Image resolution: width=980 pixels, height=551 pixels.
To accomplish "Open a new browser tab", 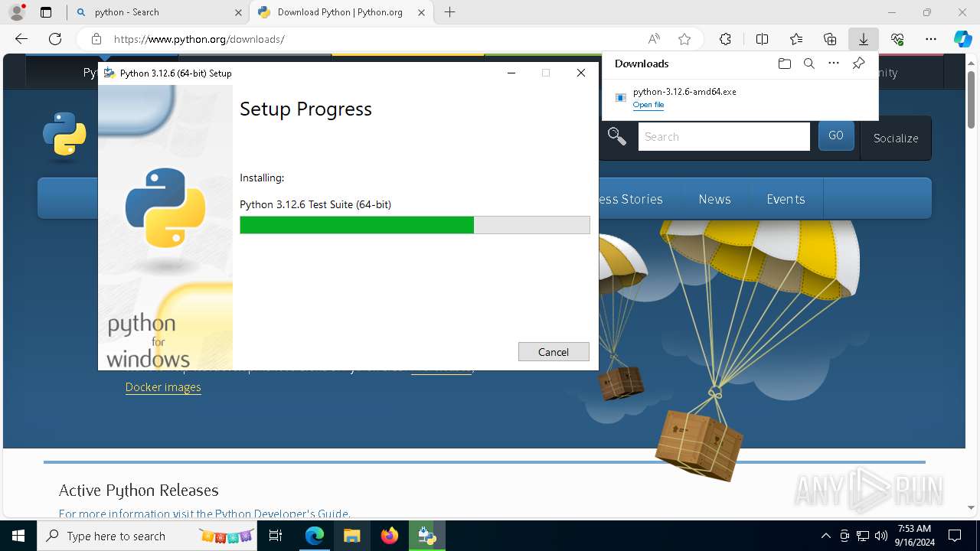I will coord(449,12).
